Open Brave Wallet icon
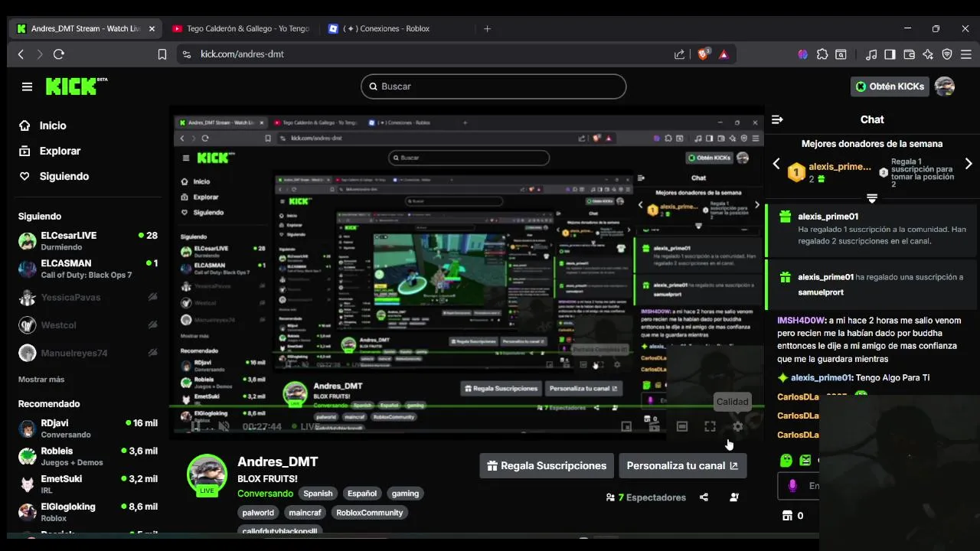980x551 pixels. point(910,54)
